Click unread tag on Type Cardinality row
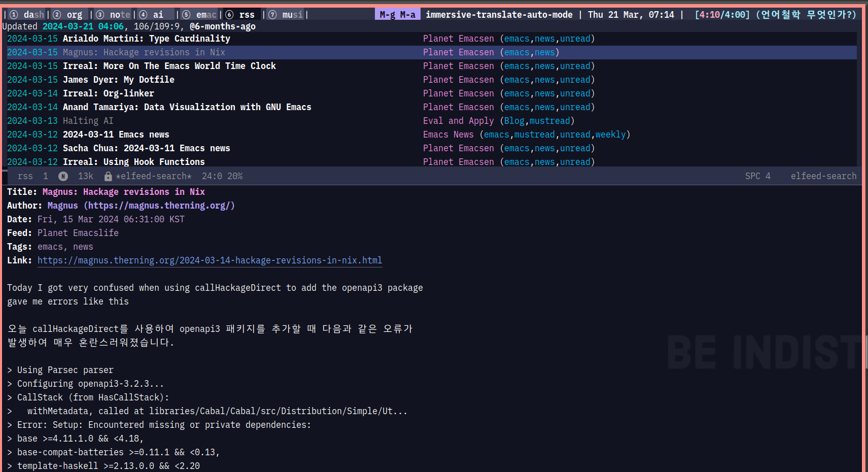 tap(575, 39)
